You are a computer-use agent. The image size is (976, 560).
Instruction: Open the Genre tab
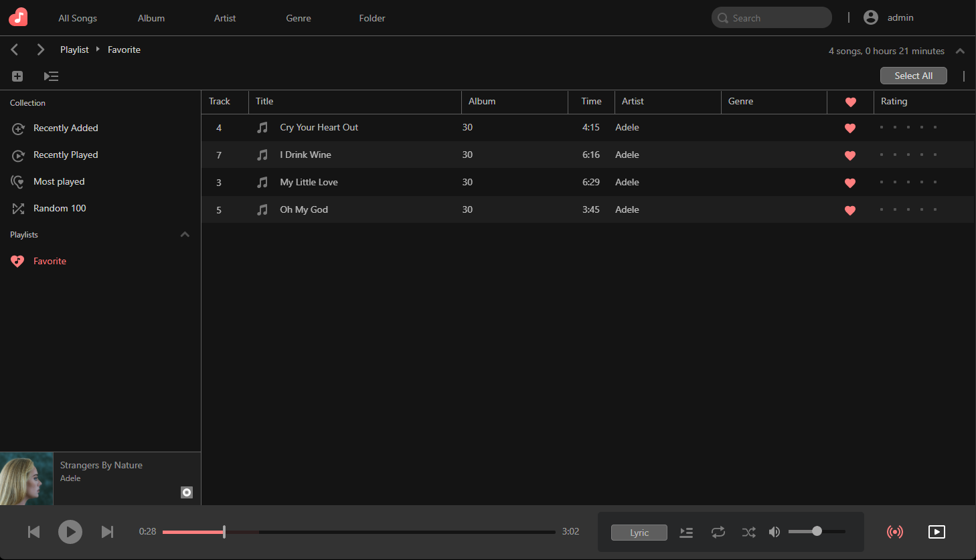point(299,18)
